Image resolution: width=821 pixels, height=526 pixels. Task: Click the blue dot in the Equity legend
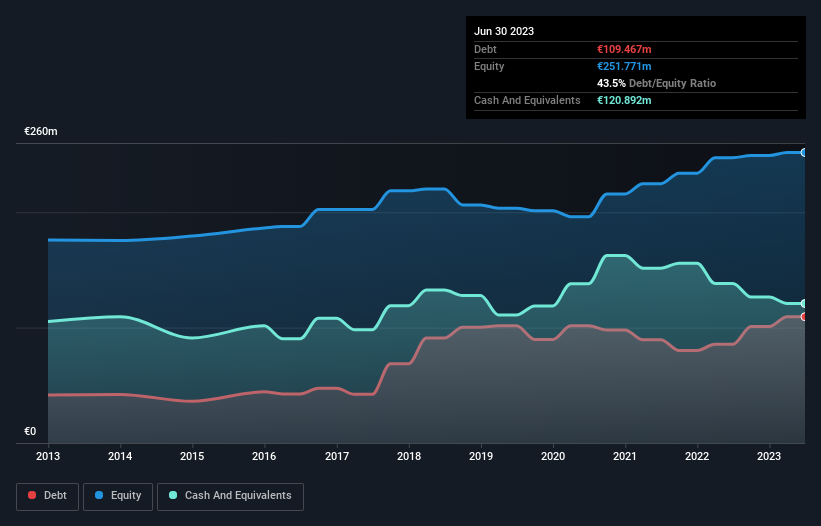(x=99, y=495)
